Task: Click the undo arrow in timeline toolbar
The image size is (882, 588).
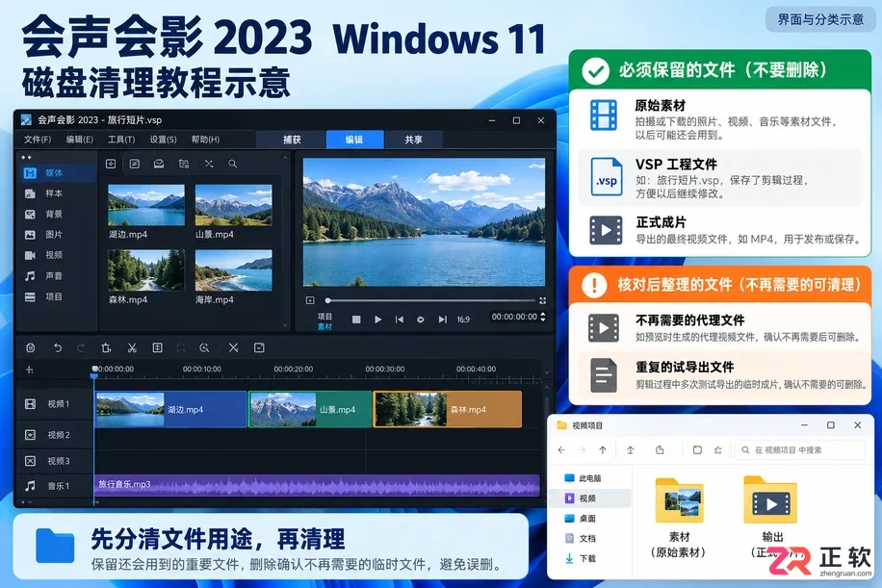Action: click(x=58, y=348)
